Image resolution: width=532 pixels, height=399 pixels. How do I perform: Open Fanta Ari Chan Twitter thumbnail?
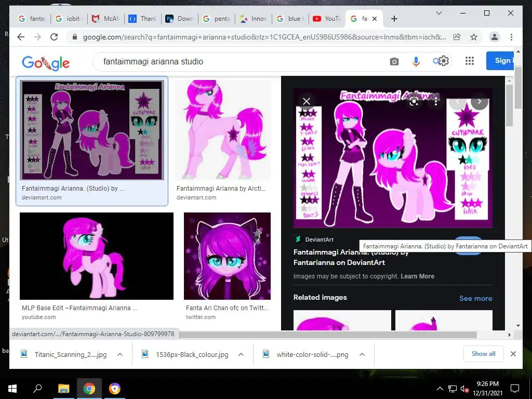tap(228, 256)
